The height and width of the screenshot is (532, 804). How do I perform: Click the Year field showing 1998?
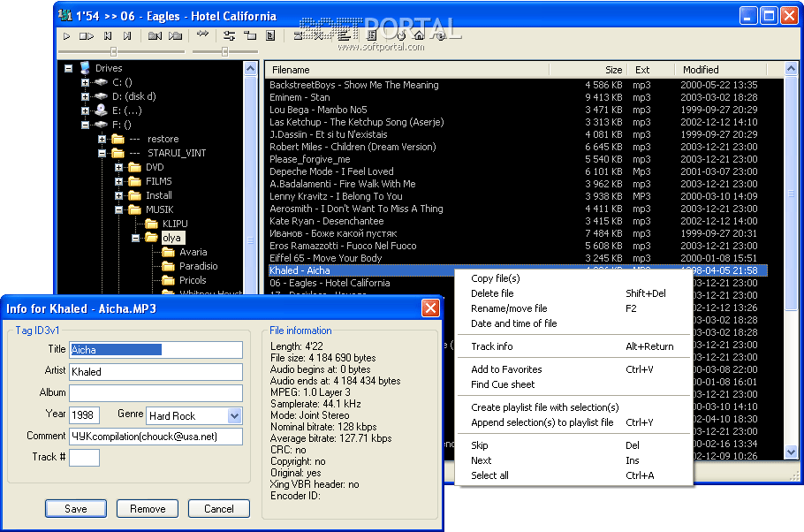click(x=84, y=415)
